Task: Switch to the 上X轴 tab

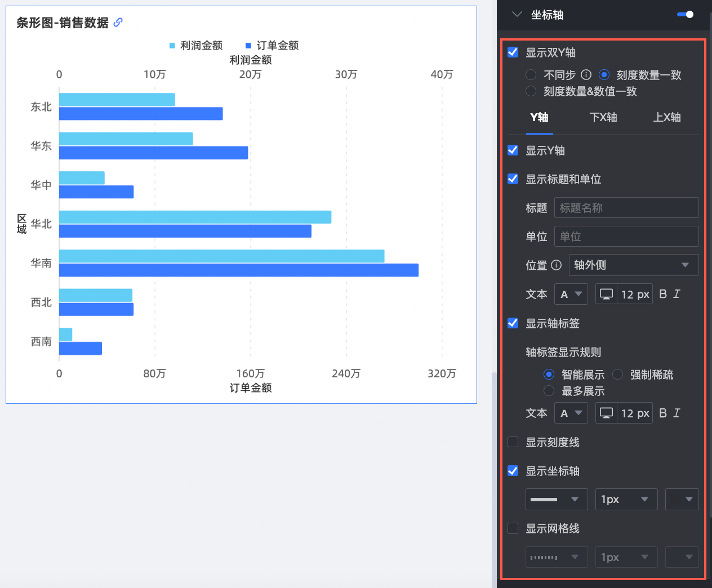Action: [x=667, y=118]
